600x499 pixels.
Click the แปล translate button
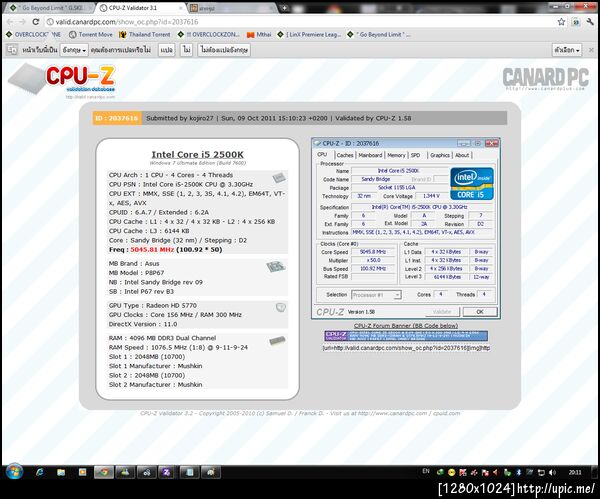(166, 50)
